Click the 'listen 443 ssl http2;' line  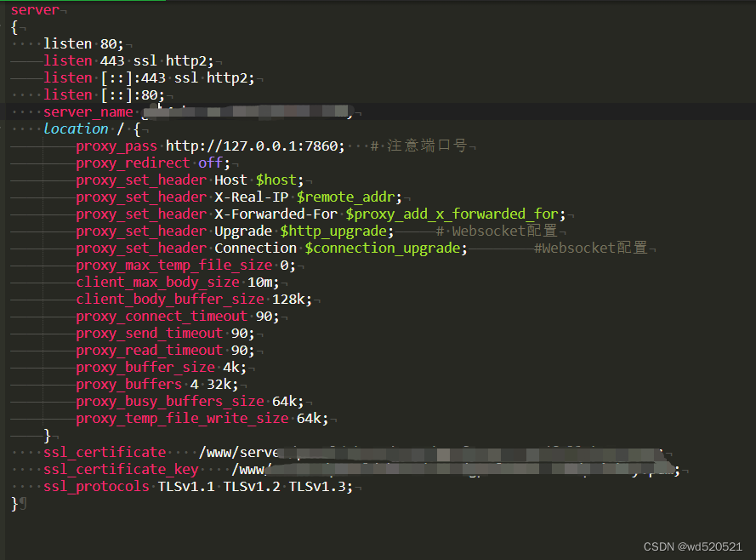[x=128, y=60]
